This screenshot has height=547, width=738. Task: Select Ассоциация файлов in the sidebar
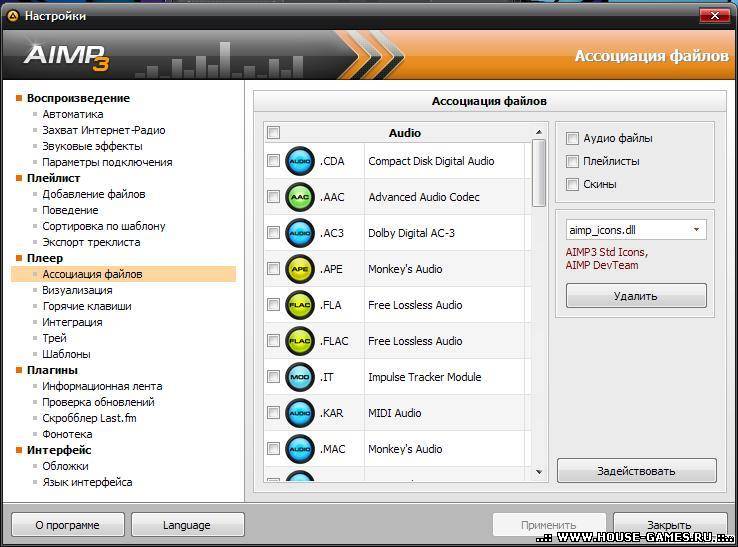123,274
